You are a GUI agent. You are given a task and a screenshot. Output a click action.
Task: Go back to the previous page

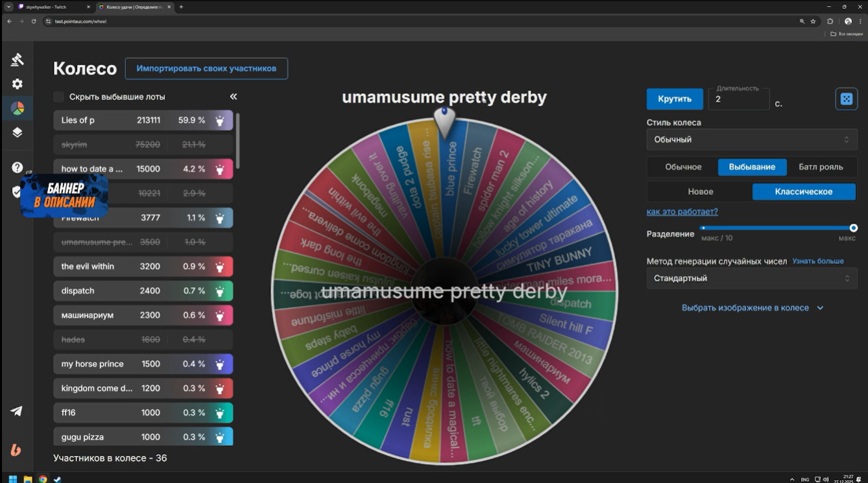(x=9, y=21)
